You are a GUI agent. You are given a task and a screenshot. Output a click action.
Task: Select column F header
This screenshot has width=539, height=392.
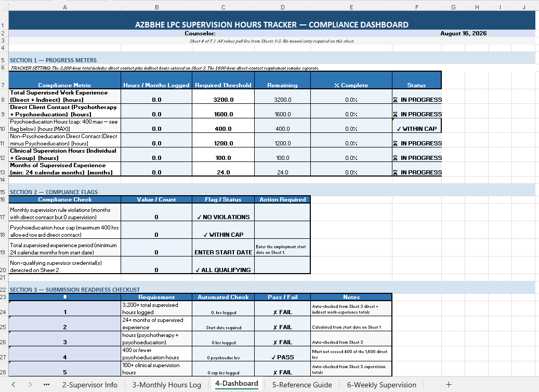point(417,7)
